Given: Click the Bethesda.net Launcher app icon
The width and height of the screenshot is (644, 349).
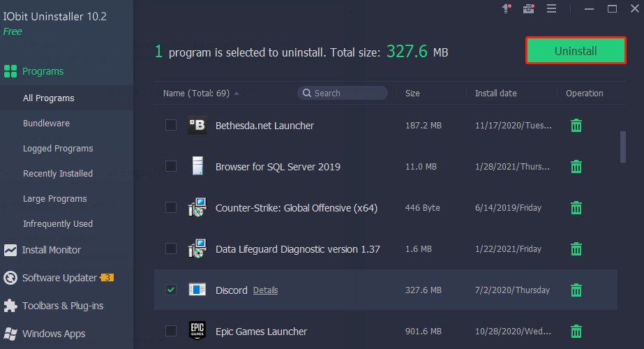Looking at the screenshot, I should [197, 125].
